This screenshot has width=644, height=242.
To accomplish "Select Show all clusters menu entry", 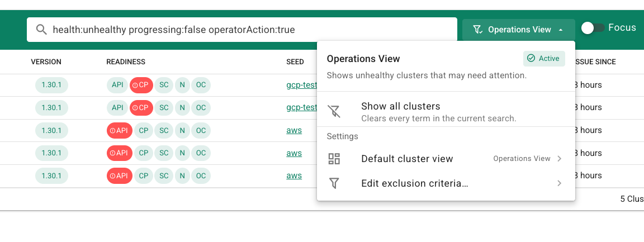I will [446, 111].
